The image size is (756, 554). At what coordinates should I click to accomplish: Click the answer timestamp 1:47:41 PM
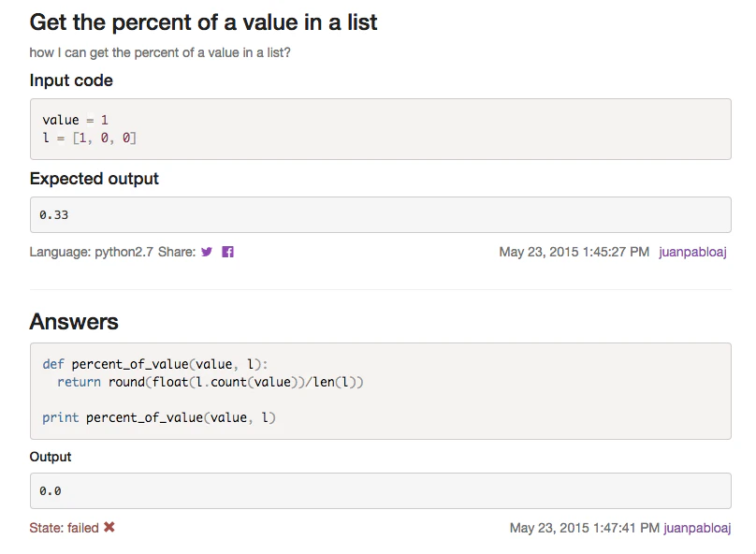584,528
